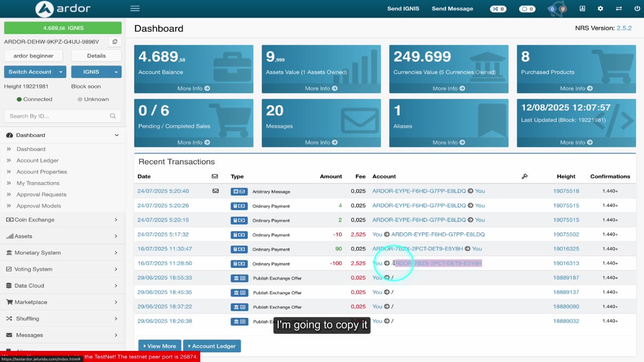Screen dimensions: 644x362
Task: Click the type icon of the Arbitrary Message row
Action: click(239, 192)
